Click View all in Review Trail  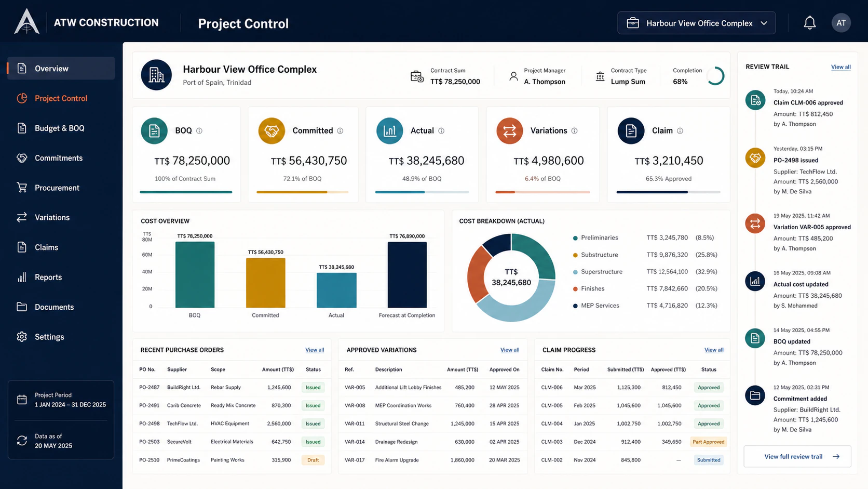[840, 67]
